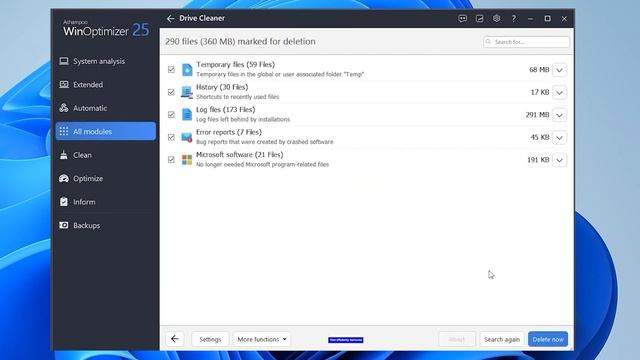Open the More functions dropdown
Viewport: 640px width, 360px height.
pyautogui.click(x=262, y=339)
